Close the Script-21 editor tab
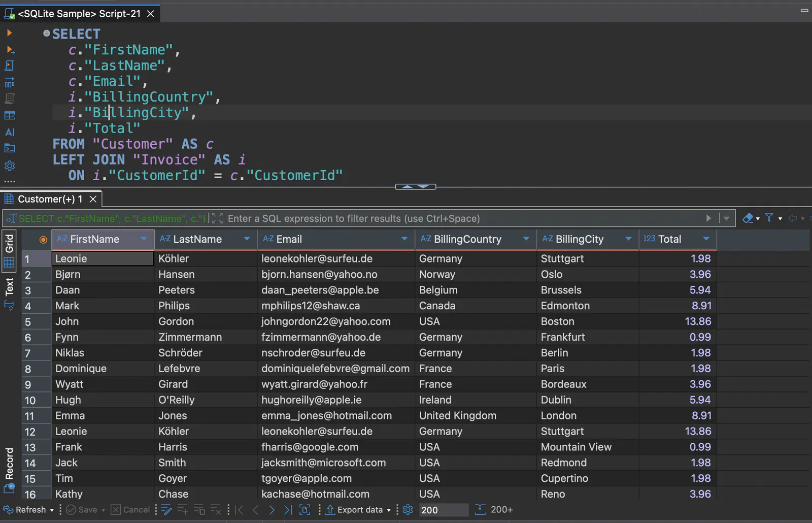 151,14
